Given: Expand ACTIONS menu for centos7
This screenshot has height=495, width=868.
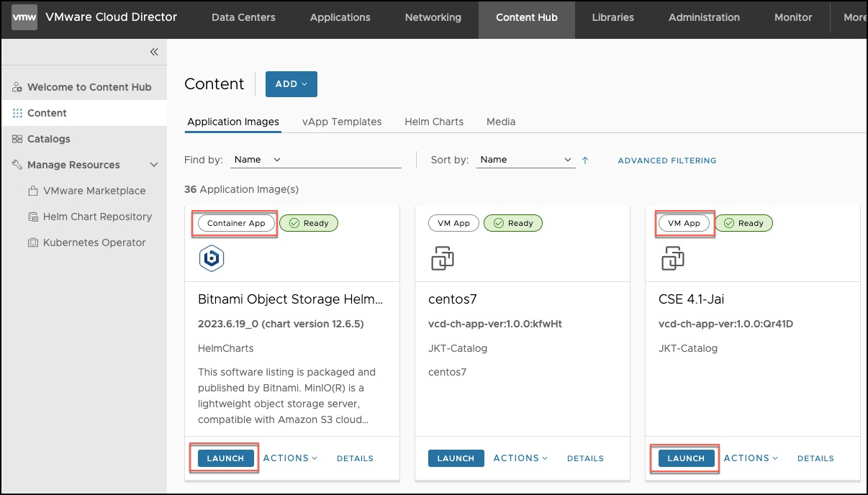Looking at the screenshot, I should point(520,458).
